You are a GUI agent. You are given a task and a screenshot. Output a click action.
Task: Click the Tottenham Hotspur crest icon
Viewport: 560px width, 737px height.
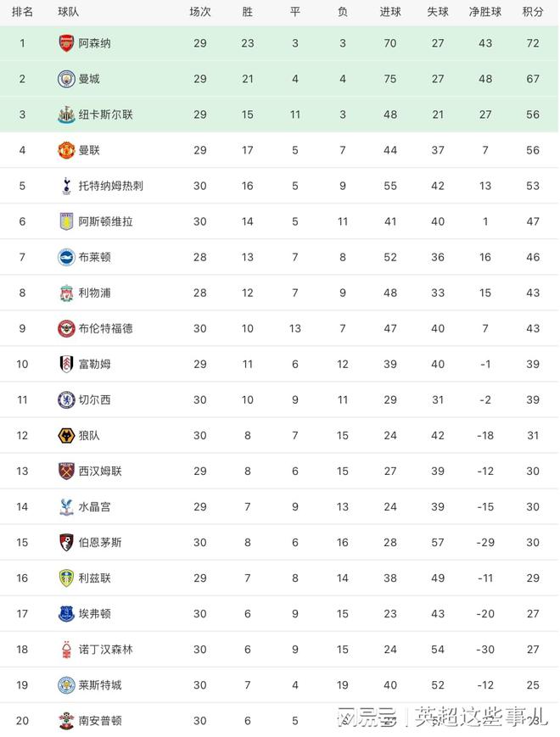[66, 186]
